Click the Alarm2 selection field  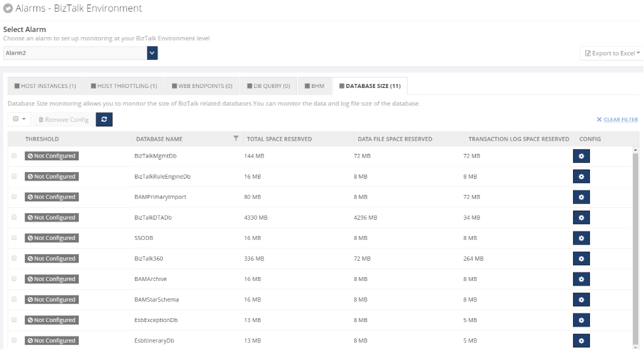tap(75, 53)
